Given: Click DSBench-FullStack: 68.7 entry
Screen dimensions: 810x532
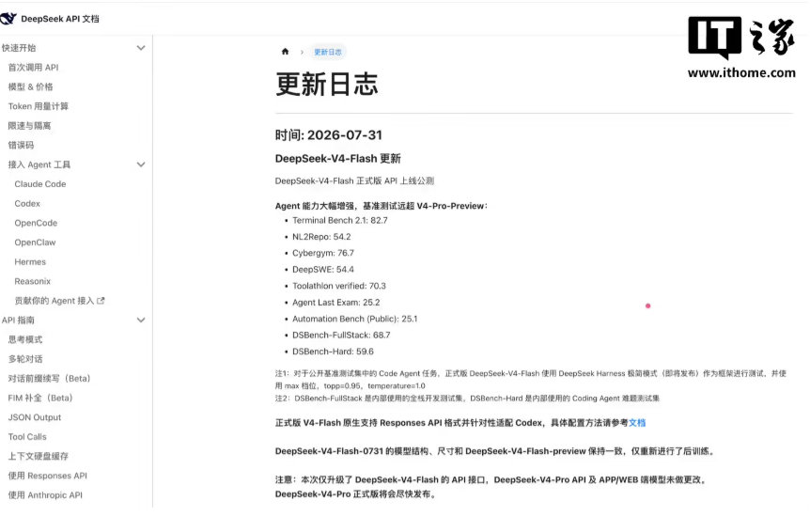Looking at the screenshot, I should click(x=341, y=336).
